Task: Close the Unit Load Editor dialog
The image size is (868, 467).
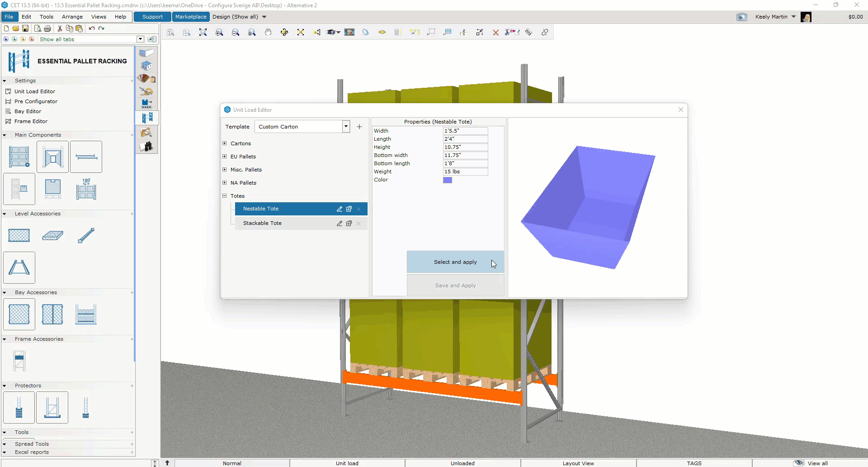Action: click(x=681, y=110)
